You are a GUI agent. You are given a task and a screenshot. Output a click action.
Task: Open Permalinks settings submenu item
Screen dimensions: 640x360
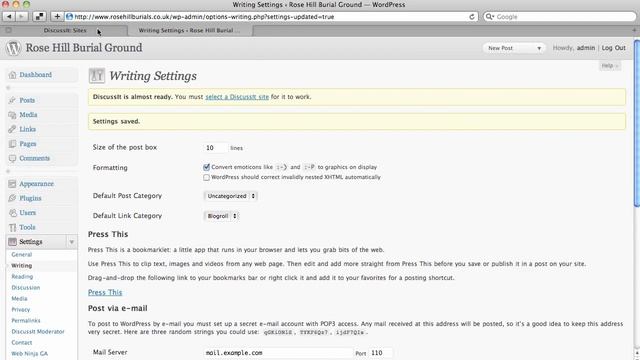coord(26,320)
